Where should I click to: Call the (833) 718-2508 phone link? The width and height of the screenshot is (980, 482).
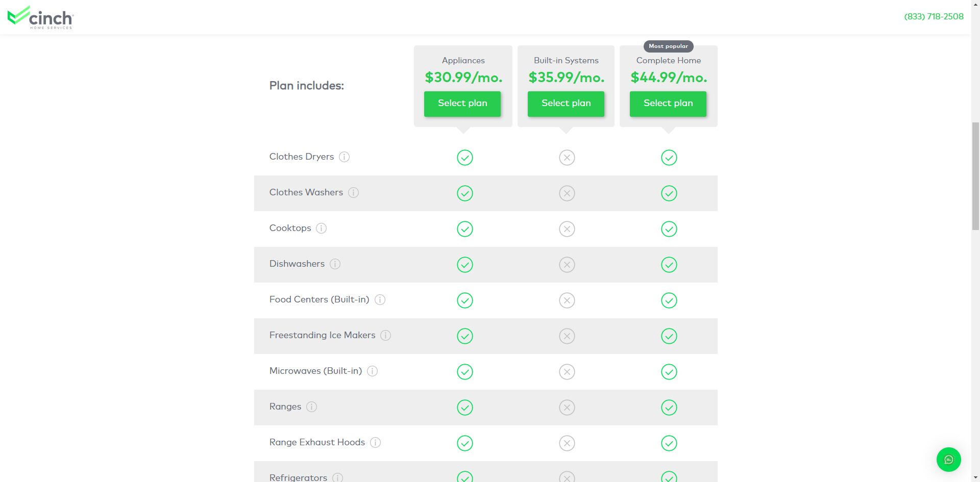tap(933, 16)
